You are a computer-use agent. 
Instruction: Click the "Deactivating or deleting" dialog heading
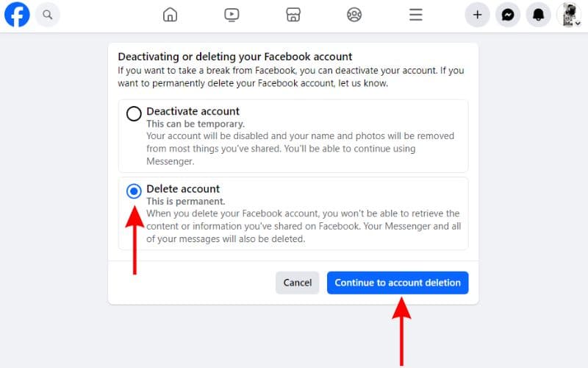[x=235, y=57]
